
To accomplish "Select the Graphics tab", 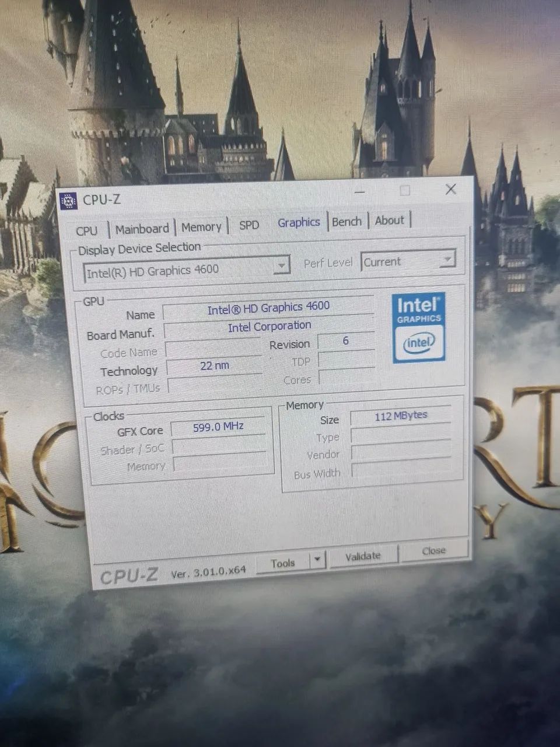I will tap(299, 222).
